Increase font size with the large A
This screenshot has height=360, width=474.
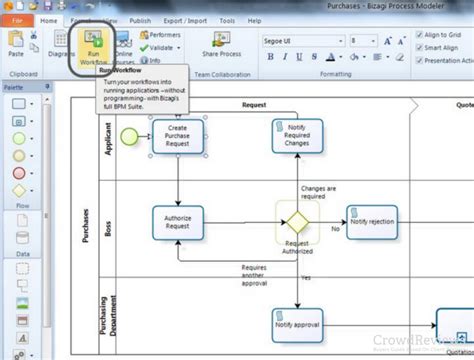(x=387, y=41)
